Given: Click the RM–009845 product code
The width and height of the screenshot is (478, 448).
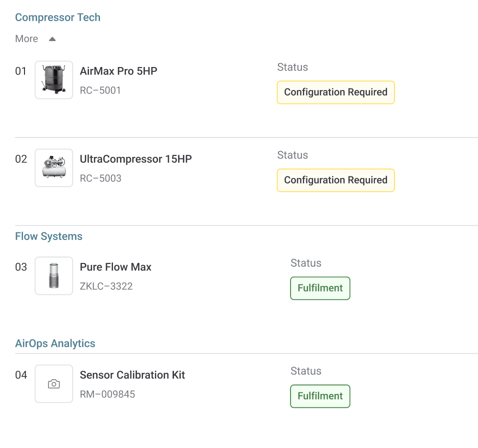Looking at the screenshot, I should (107, 394).
